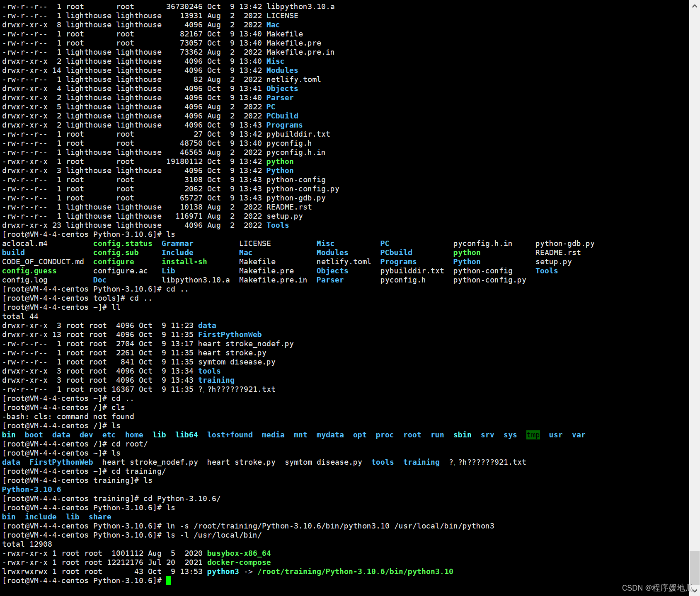Click the scrollbar up arrow

(695, 6)
